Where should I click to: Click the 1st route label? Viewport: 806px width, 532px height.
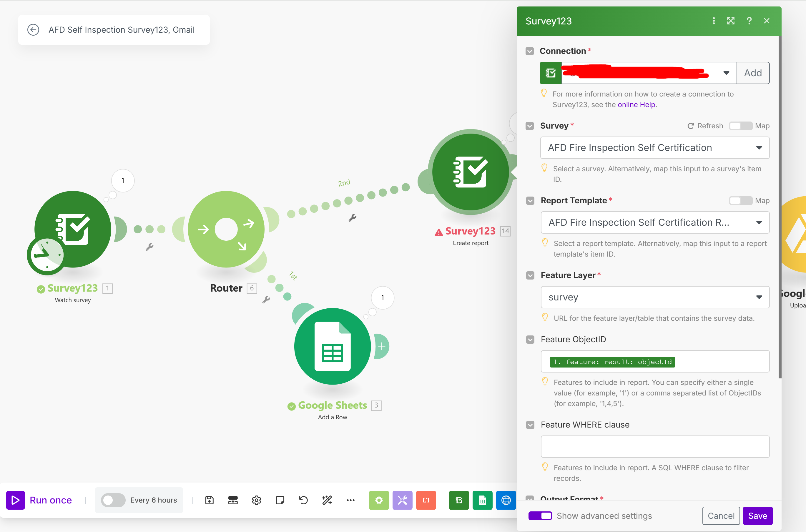tap(293, 275)
